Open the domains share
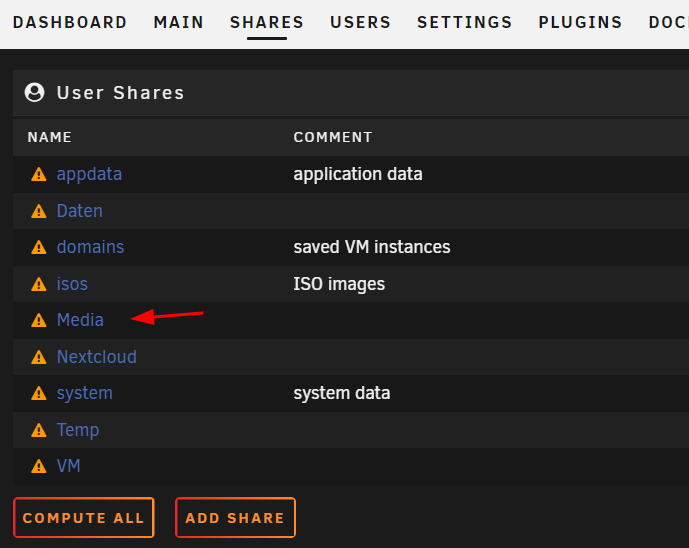Image resolution: width=689 pixels, height=548 pixels. [x=91, y=247]
